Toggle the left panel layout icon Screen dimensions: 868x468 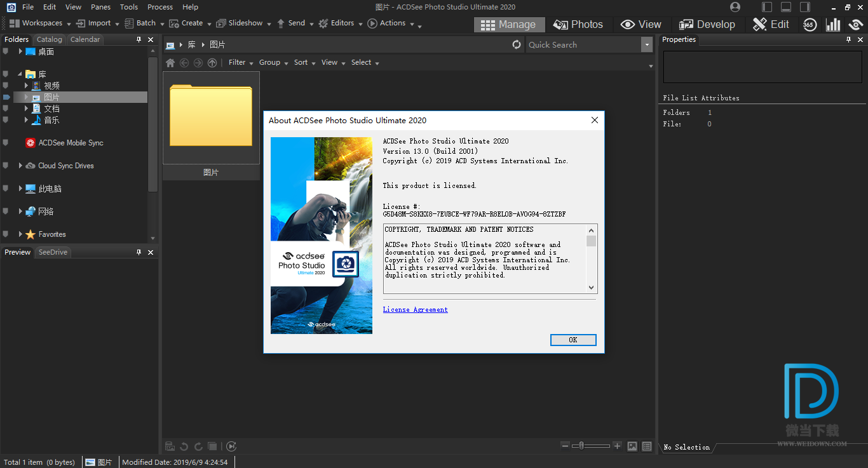point(767,7)
